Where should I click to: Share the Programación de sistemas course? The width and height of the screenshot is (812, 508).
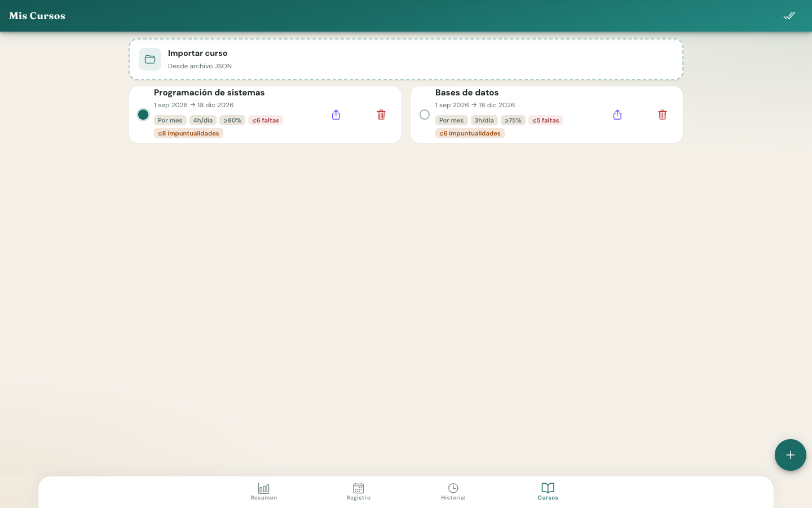(336, 115)
